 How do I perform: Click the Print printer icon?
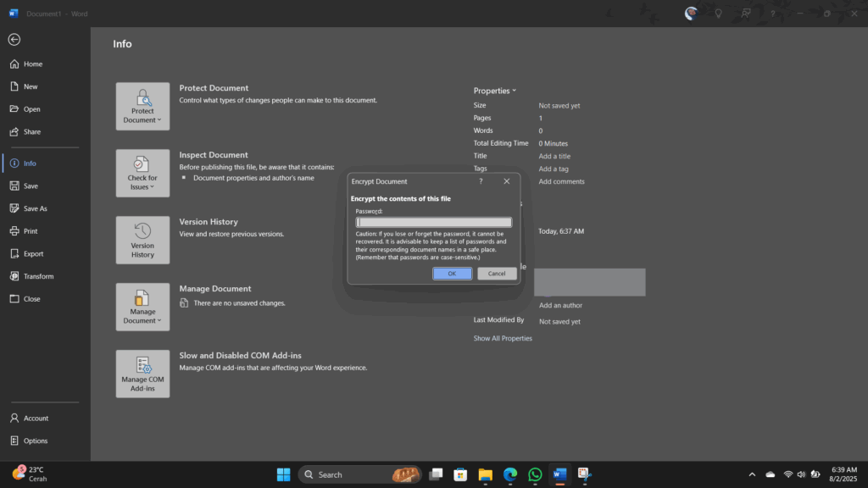tap(14, 231)
